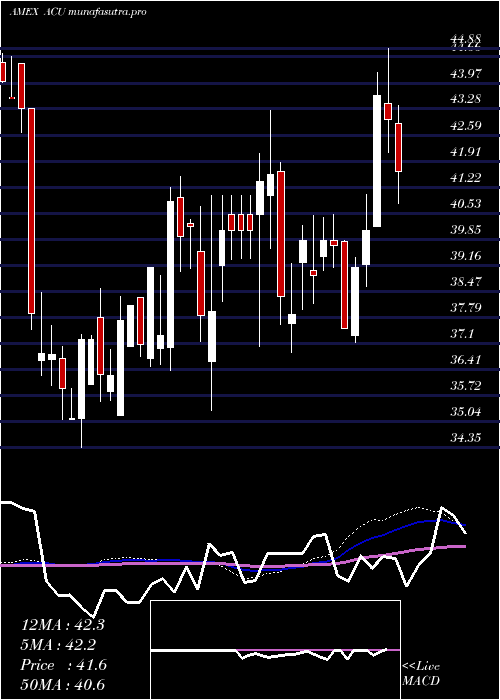Select the 39.85 price axis label
The image size is (500, 700).
466,230
